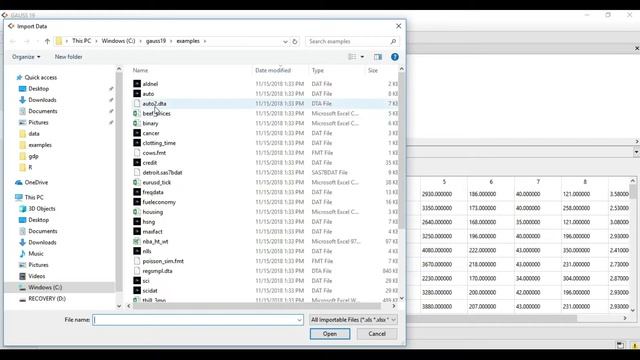This screenshot has width=640, height=360.
Task: Open the File name history dropdown
Action: tap(300, 320)
